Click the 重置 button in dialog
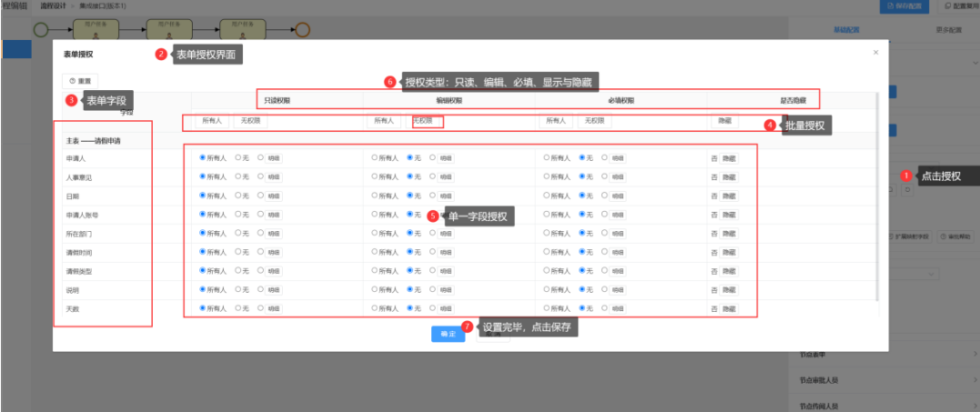The image size is (980, 412). coord(80,81)
